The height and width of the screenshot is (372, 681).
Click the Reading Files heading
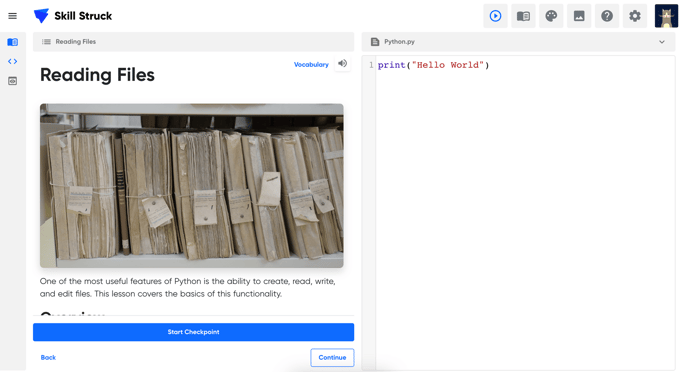(x=97, y=75)
